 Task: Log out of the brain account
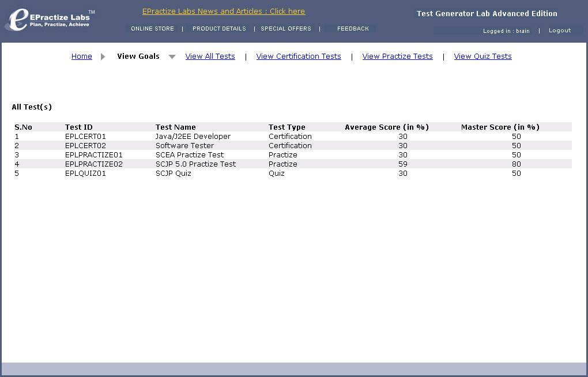(559, 31)
